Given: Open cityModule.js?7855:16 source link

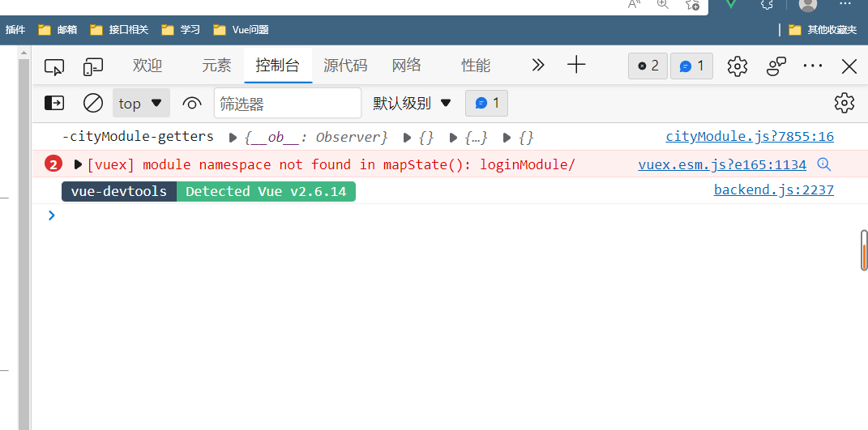Looking at the screenshot, I should [750, 137].
